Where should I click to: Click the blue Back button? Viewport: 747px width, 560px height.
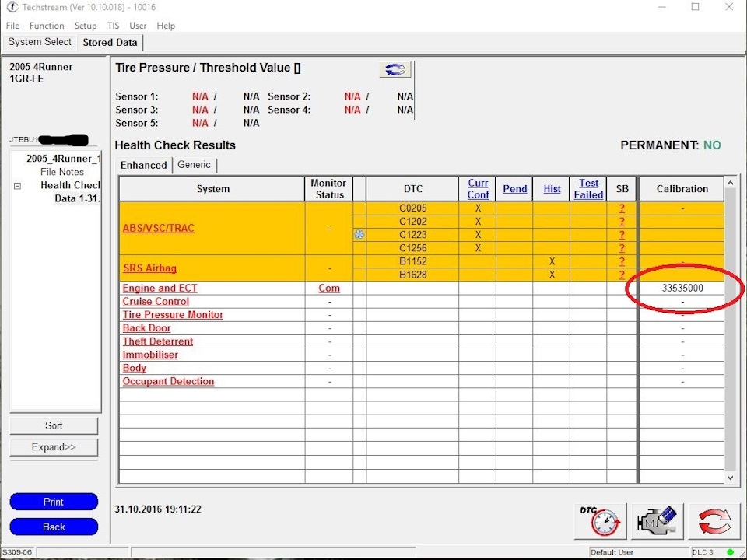point(54,527)
